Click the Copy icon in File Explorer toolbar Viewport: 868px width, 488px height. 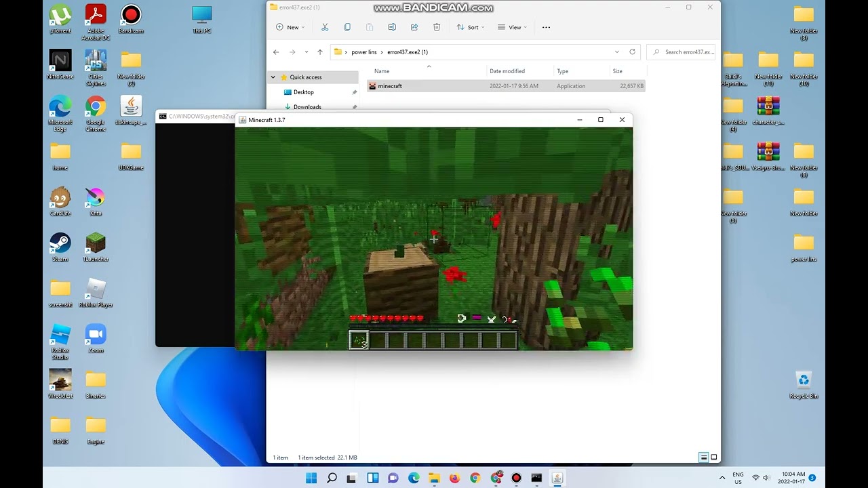point(347,27)
